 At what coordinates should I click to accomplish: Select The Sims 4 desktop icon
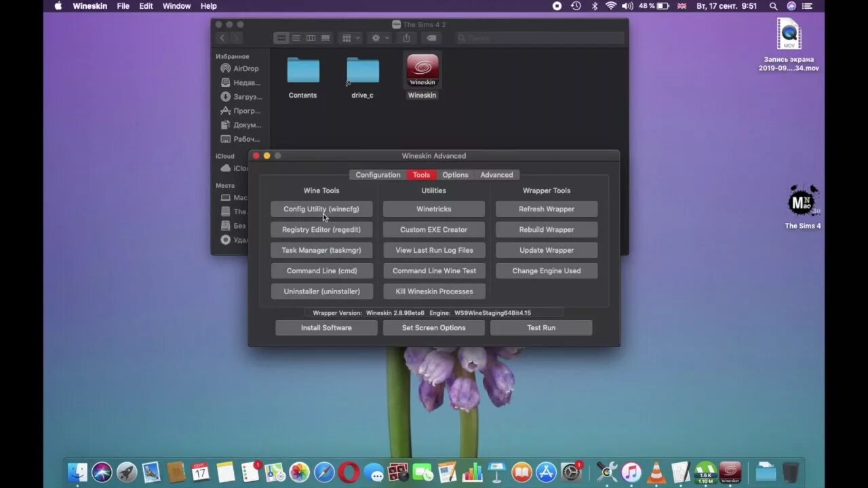[x=803, y=207]
